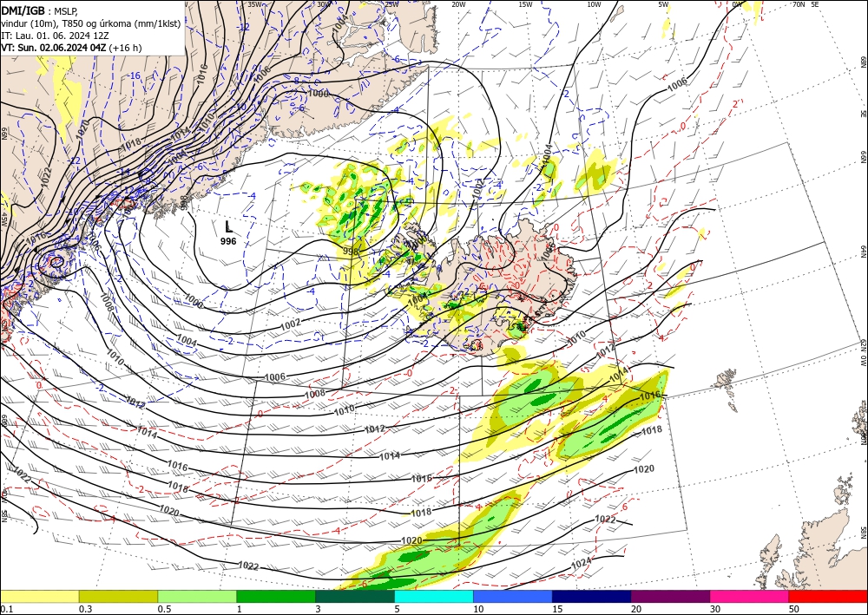The width and height of the screenshot is (868, 615).
Task: Click the '70N' latitude label
Action: coord(799,3)
